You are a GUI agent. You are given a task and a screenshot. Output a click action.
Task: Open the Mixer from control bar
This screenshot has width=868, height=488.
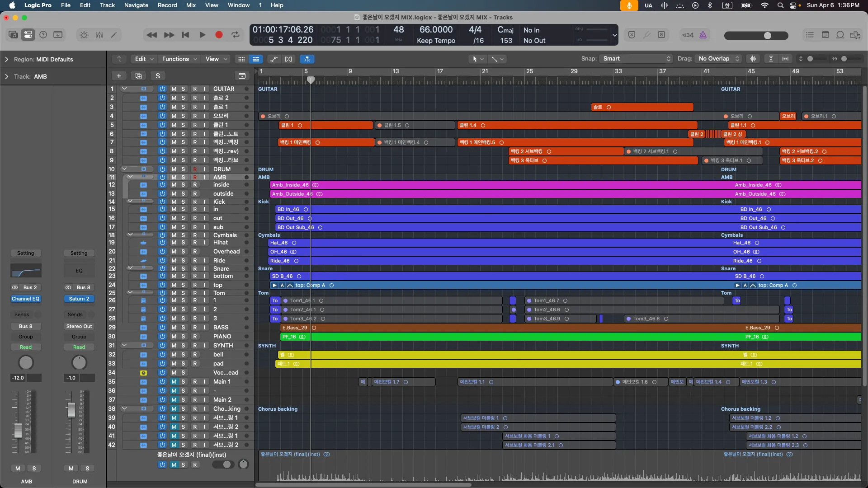pos(99,35)
